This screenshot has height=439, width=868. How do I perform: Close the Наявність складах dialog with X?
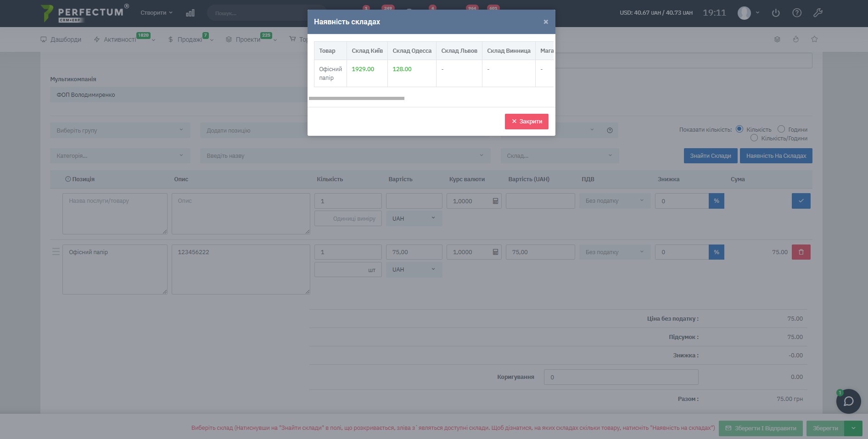tap(546, 22)
